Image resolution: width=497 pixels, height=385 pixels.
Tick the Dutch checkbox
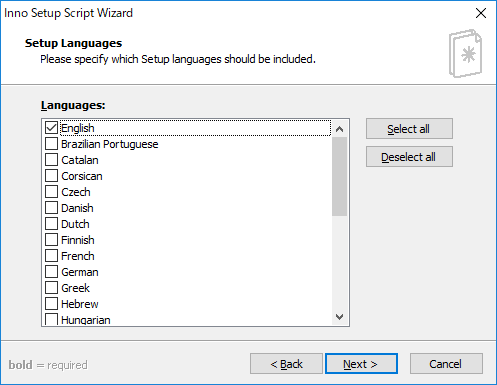pos(51,224)
